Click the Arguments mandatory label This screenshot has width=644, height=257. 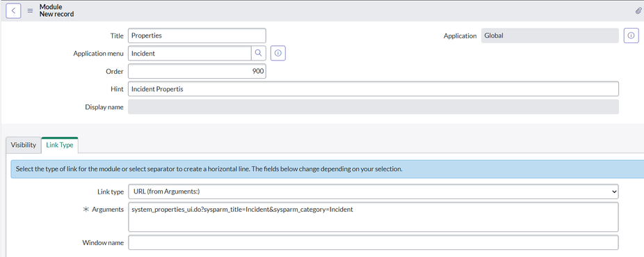103,210
